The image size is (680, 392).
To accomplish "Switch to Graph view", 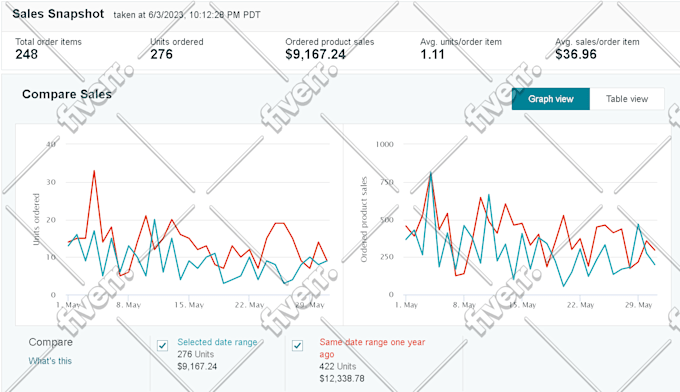I will [550, 99].
